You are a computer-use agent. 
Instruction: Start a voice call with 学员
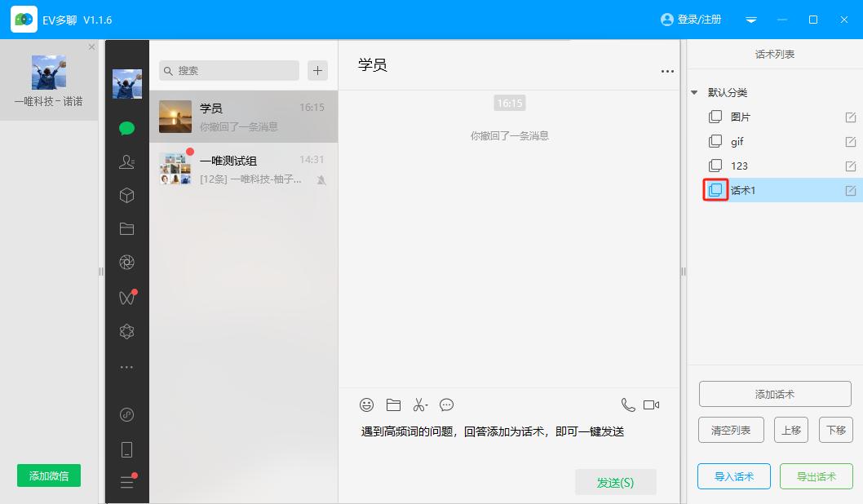click(626, 405)
